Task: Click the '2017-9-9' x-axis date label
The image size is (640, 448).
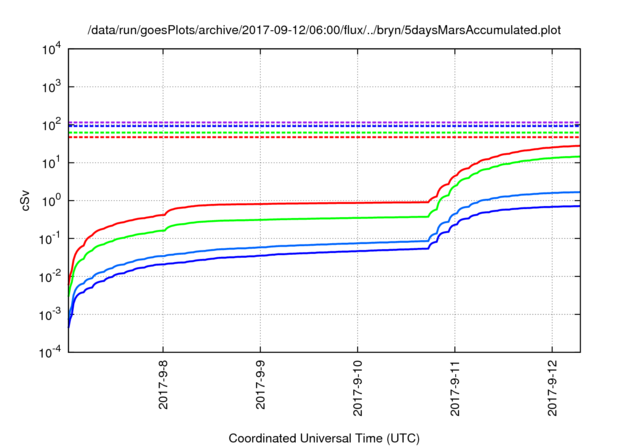Action: (x=260, y=385)
